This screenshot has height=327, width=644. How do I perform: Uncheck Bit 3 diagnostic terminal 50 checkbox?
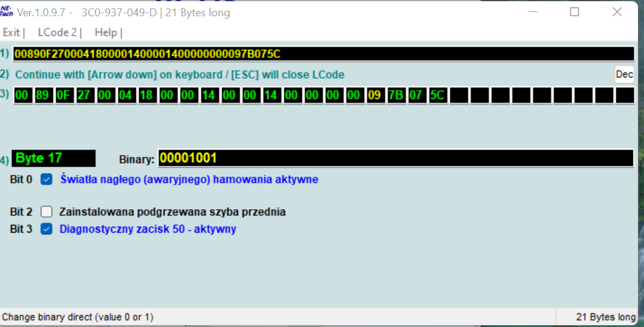click(x=46, y=229)
